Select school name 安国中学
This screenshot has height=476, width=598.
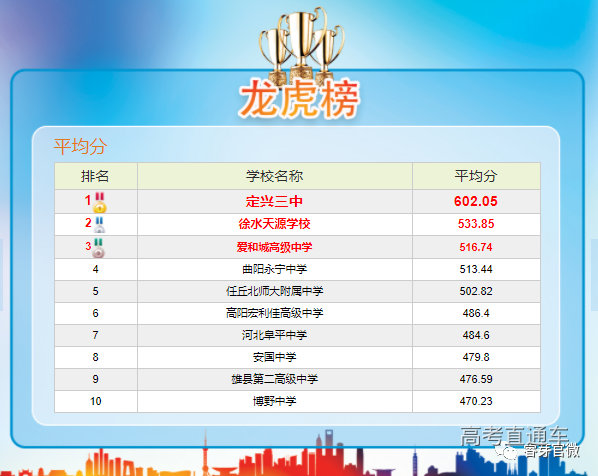[x=275, y=357]
